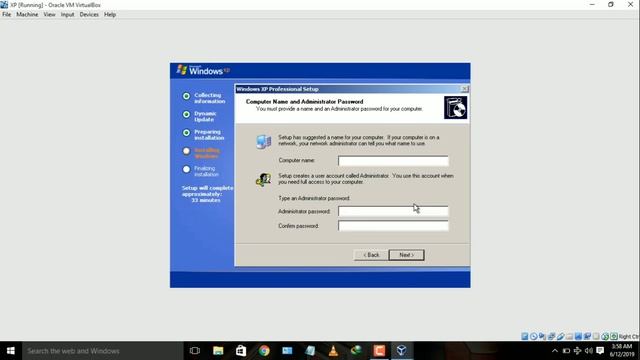Click the USB devices status icon
Screen dimensions: 640x360
(x=561, y=336)
